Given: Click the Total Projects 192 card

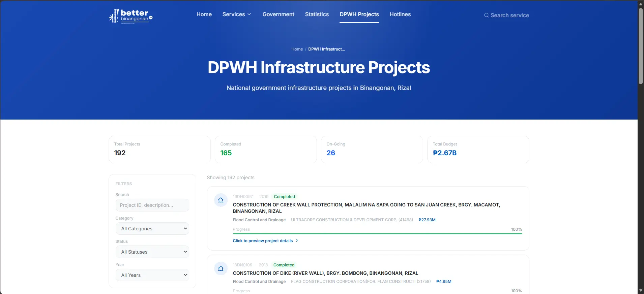Looking at the screenshot, I should (159, 150).
